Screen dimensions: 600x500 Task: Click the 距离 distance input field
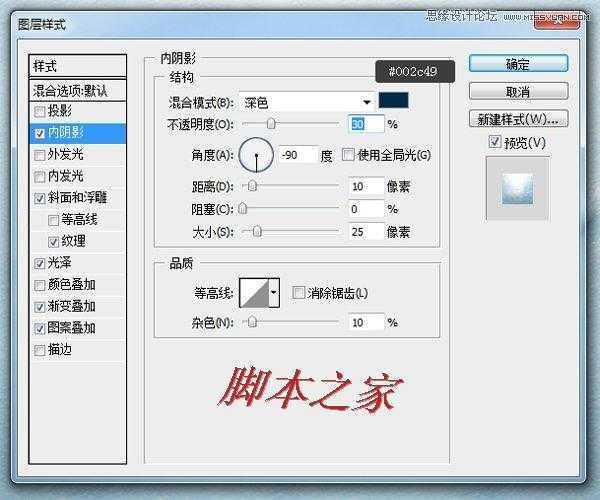[366, 186]
